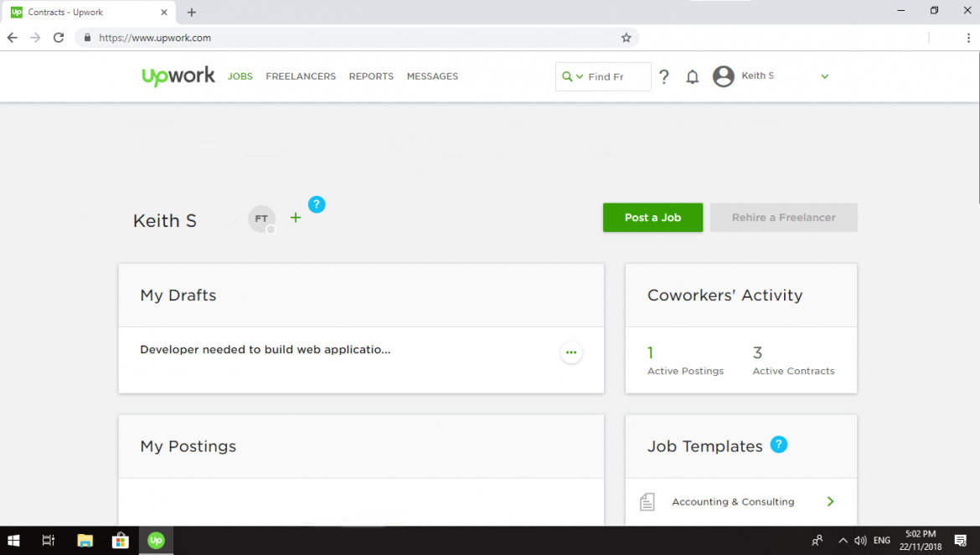Open the options menu on the draft job
This screenshot has height=555, width=980.
tap(571, 352)
